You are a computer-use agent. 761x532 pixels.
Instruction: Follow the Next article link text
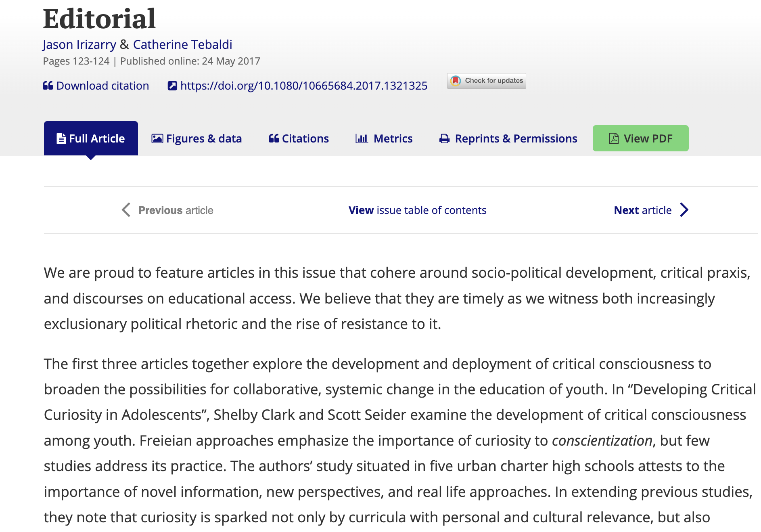(642, 210)
